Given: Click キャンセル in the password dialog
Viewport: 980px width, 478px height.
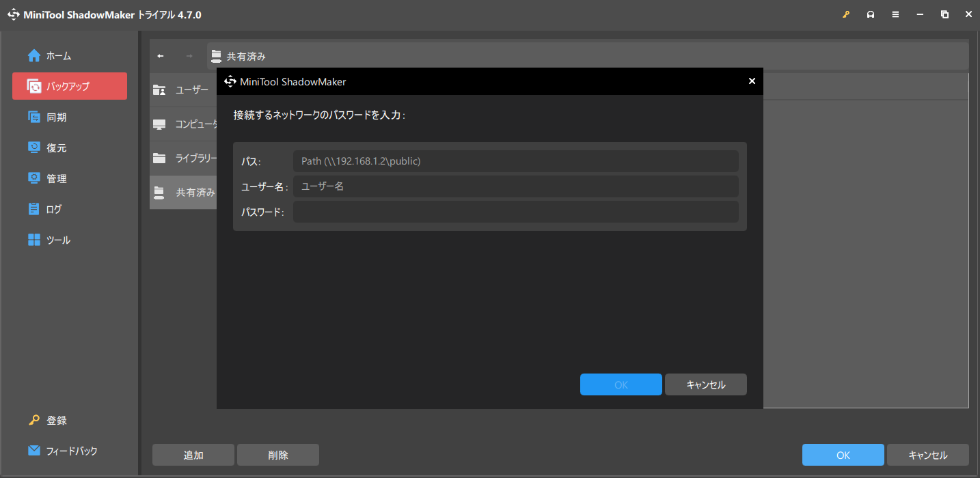Looking at the screenshot, I should click(706, 384).
